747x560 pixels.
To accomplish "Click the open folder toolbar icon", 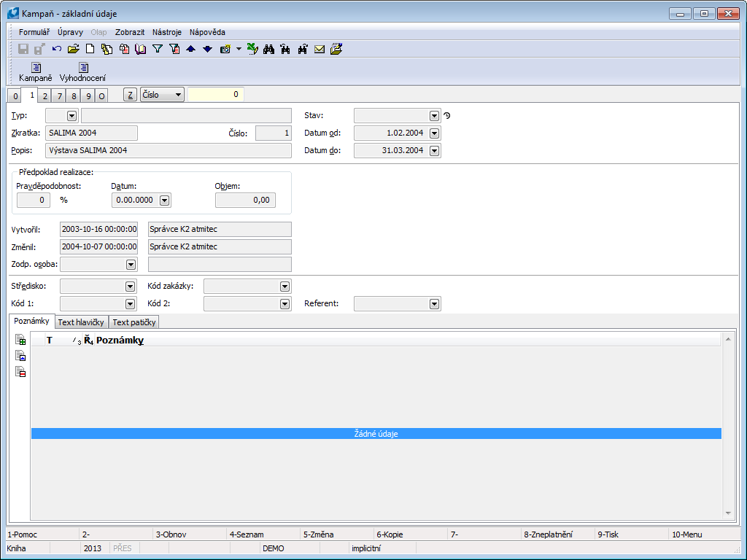I will (x=73, y=49).
